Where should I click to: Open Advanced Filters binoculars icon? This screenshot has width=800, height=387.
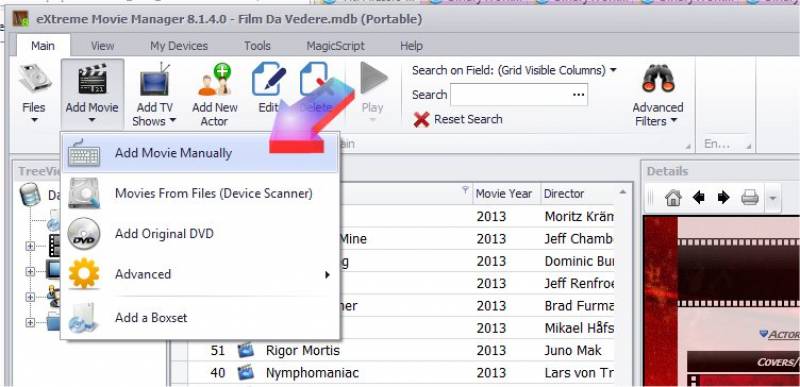click(x=658, y=79)
